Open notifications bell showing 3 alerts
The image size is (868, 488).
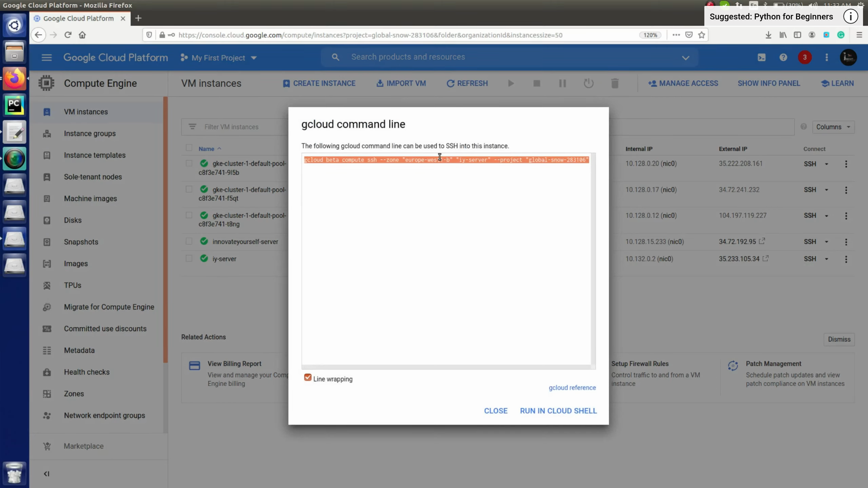805,57
